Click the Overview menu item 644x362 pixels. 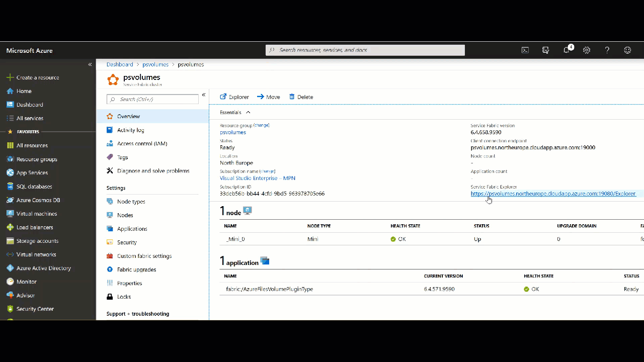[152, 116]
